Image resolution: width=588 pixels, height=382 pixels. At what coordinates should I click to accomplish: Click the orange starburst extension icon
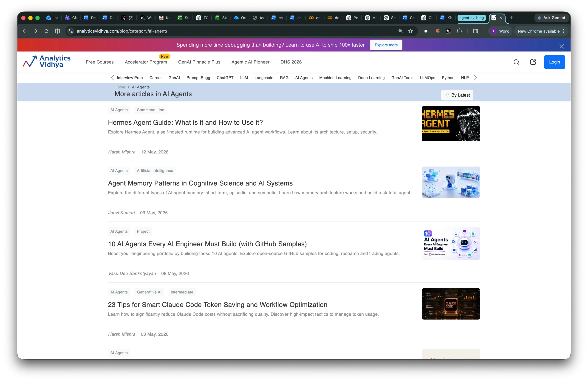(437, 31)
